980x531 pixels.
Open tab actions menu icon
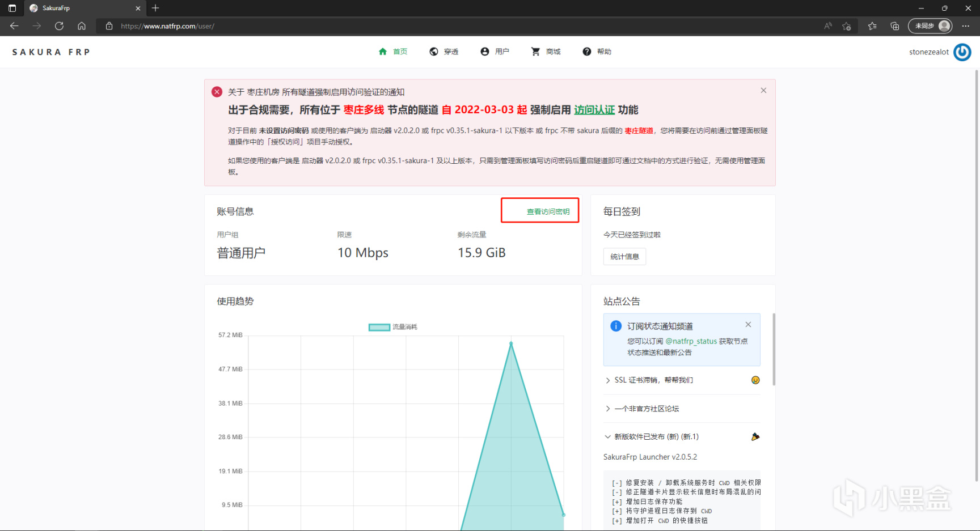click(x=12, y=8)
